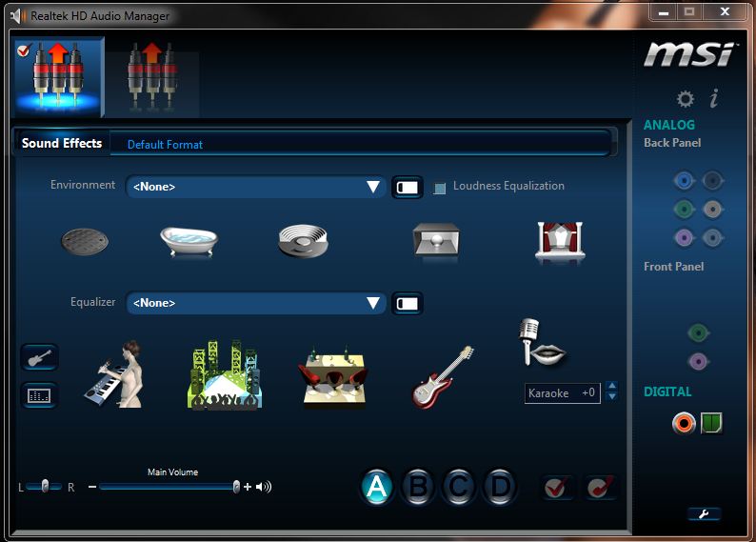Choose the bathtub environment preset
Viewport: 756px width, 542px height.
(189, 241)
